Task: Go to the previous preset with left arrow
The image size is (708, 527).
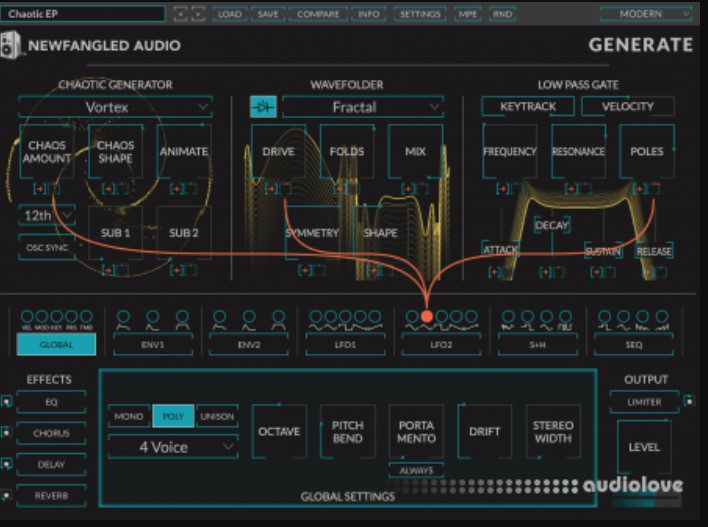Action: click(x=180, y=14)
